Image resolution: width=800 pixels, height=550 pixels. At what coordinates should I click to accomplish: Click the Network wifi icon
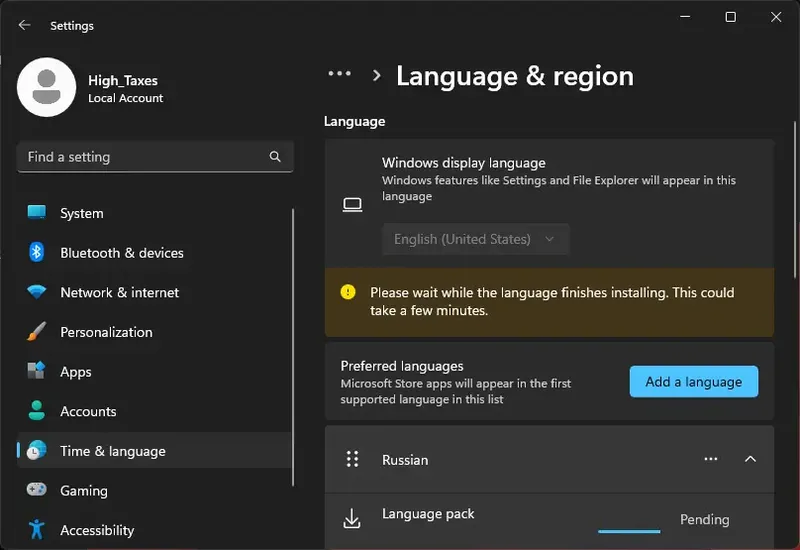click(x=36, y=292)
